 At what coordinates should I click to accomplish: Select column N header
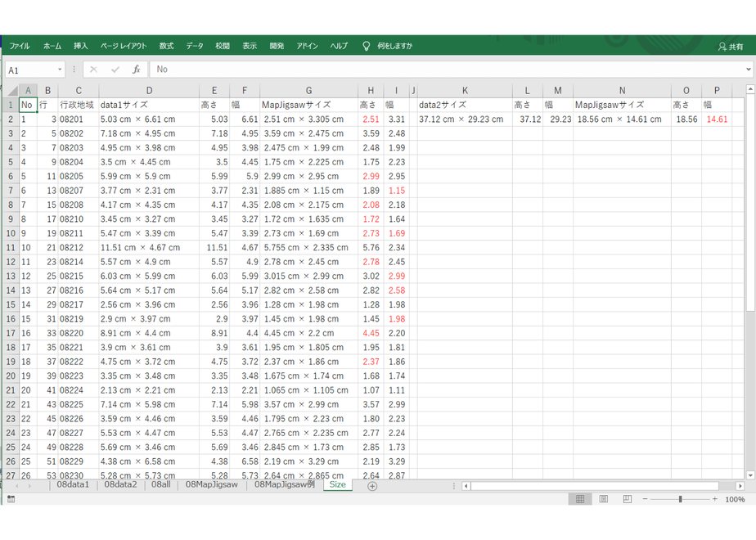(622, 91)
